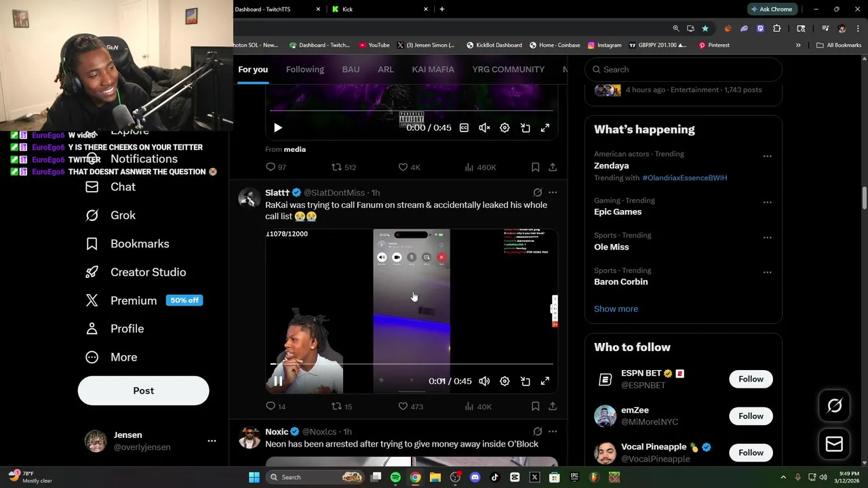Repost the post showing 512 reposts
The image size is (868, 488).
(x=343, y=167)
